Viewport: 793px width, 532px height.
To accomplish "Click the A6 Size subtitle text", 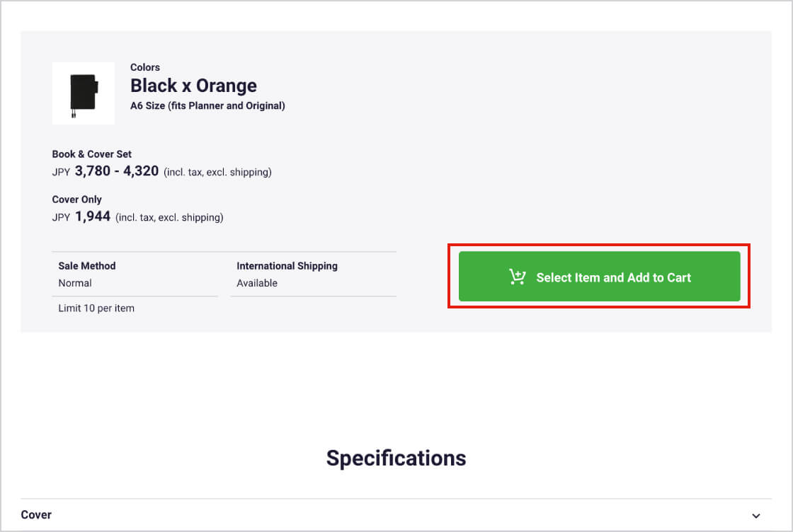I will coord(207,106).
